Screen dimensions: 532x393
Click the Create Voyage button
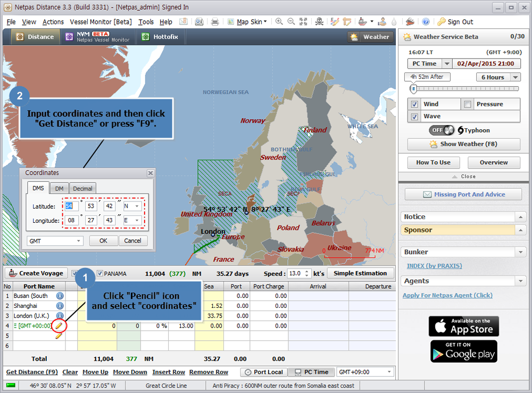click(36, 273)
